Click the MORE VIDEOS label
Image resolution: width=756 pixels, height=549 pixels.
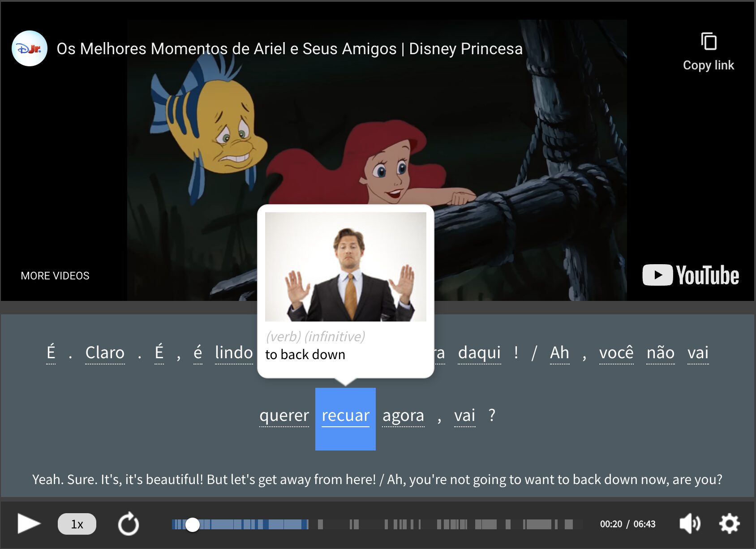point(55,276)
